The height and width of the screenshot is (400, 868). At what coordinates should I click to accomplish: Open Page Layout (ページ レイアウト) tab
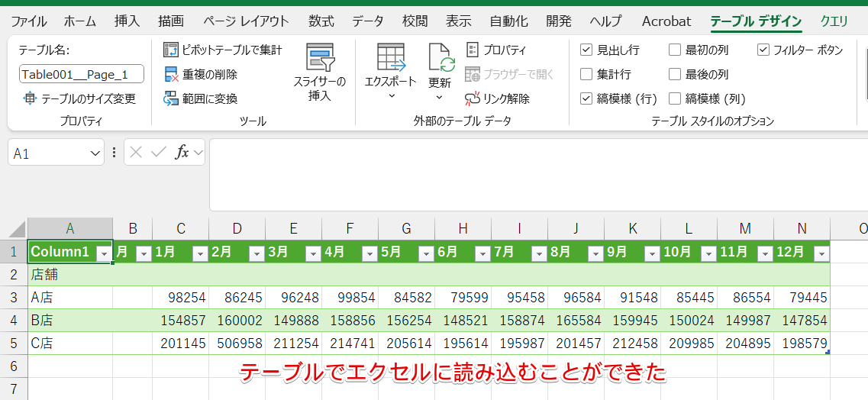click(x=246, y=21)
